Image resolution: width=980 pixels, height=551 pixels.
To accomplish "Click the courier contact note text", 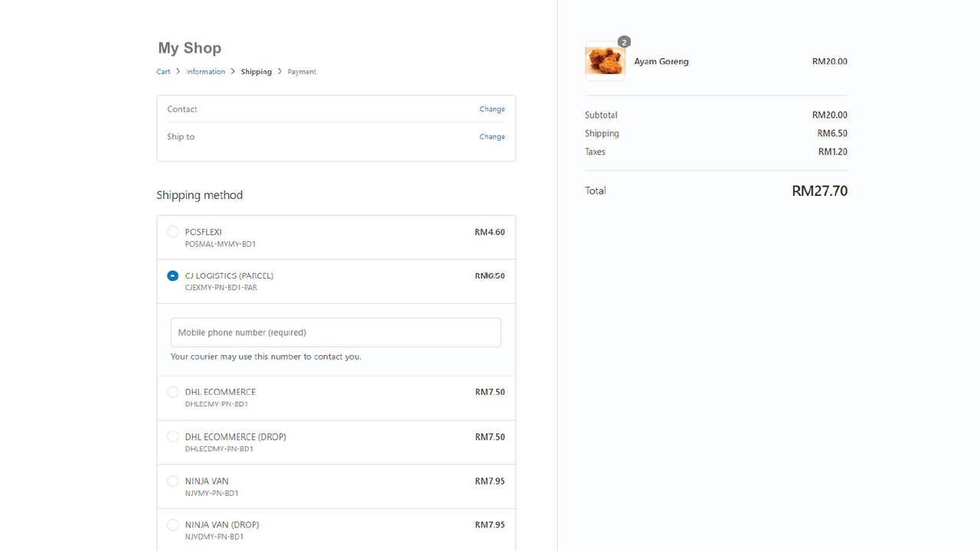I will point(266,357).
